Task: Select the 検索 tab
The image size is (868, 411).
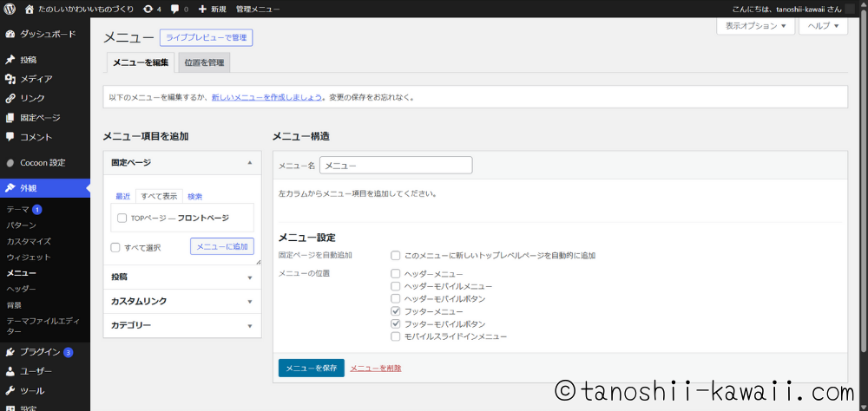Action: point(194,196)
